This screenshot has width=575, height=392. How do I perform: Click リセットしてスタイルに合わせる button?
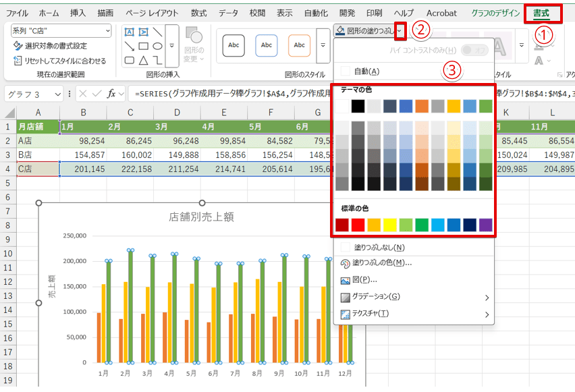pyautogui.click(x=59, y=61)
